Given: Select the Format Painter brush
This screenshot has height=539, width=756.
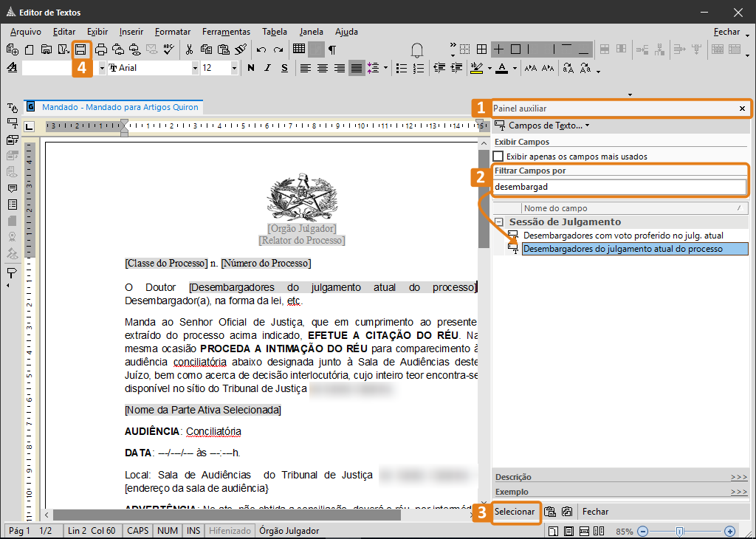Looking at the screenshot, I should (x=241, y=49).
